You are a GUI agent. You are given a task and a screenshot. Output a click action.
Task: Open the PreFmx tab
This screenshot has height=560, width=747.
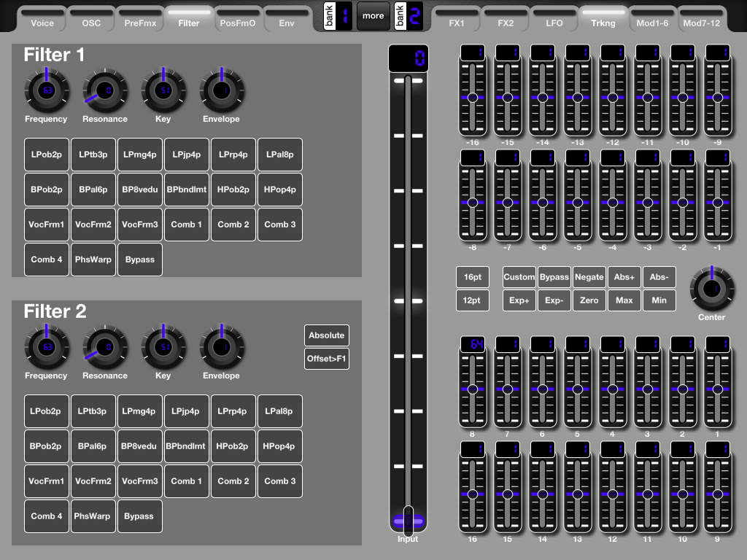tap(140, 19)
